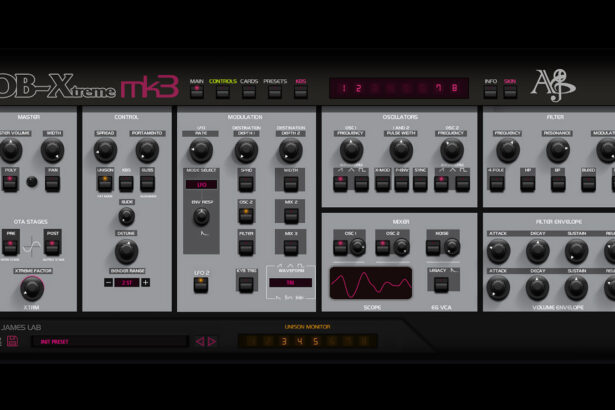Toggle the PRE OTA stage switch

11,247
